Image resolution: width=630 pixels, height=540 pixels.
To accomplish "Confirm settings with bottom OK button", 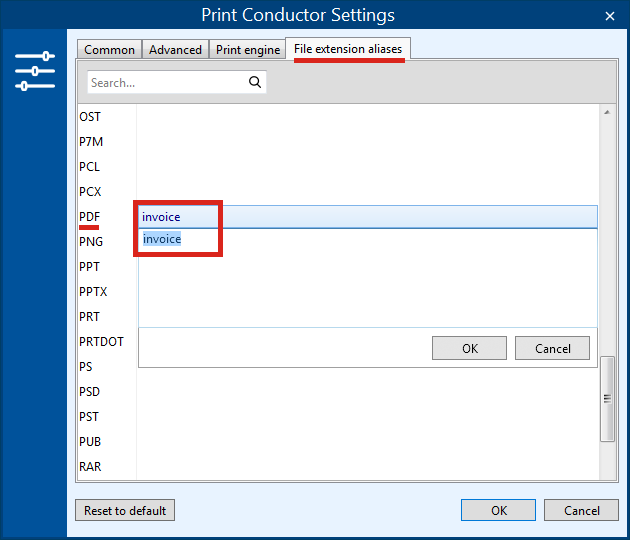I will pyautogui.click(x=498, y=510).
